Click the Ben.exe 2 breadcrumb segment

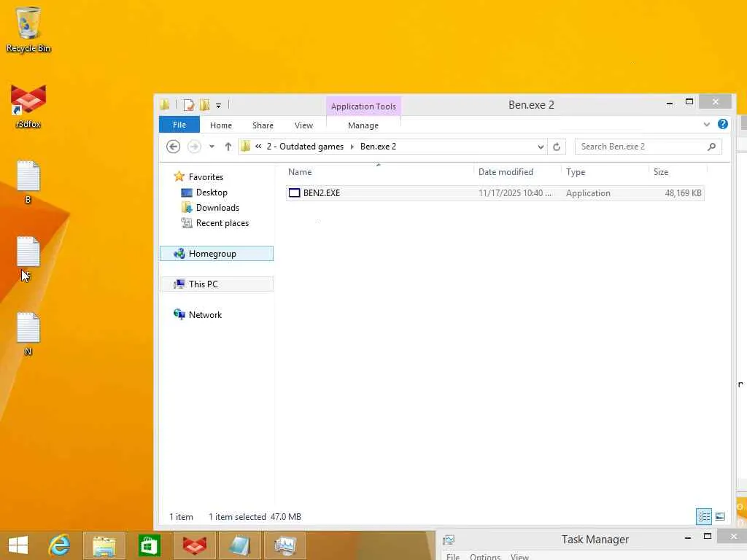point(378,146)
